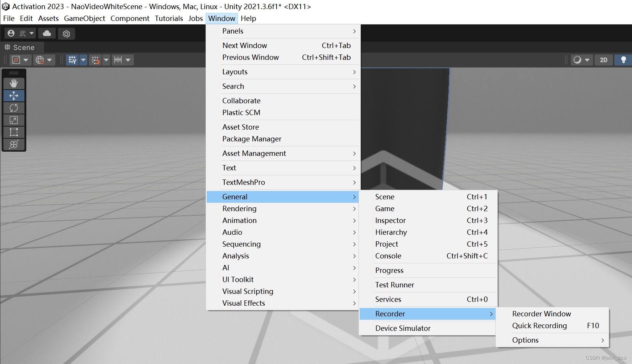The width and height of the screenshot is (632, 364).
Task: Open the Console window
Action: coord(428,256)
